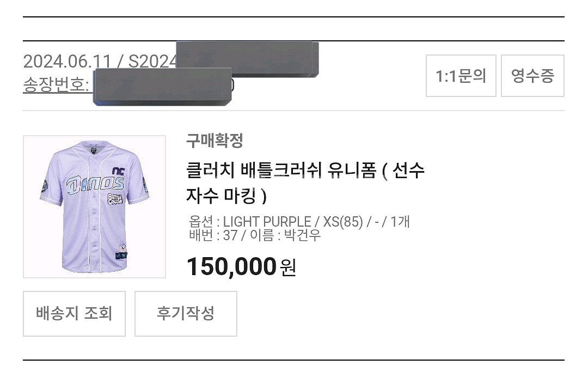The width and height of the screenshot is (588, 365).
Task: Click the order date 2024.06.11
Action: pyautogui.click(x=68, y=61)
